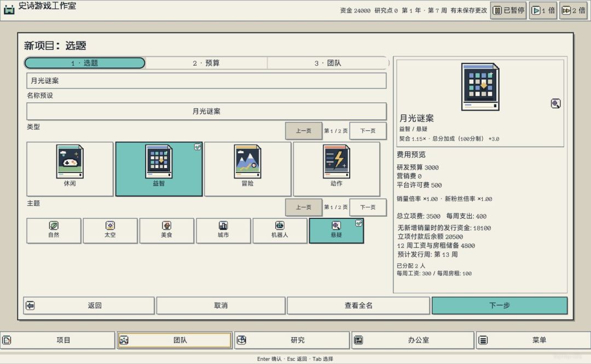The height and width of the screenshot is (364, 591).
Task: Click the 查看全名 view full name button
Action: click(358, 305)
